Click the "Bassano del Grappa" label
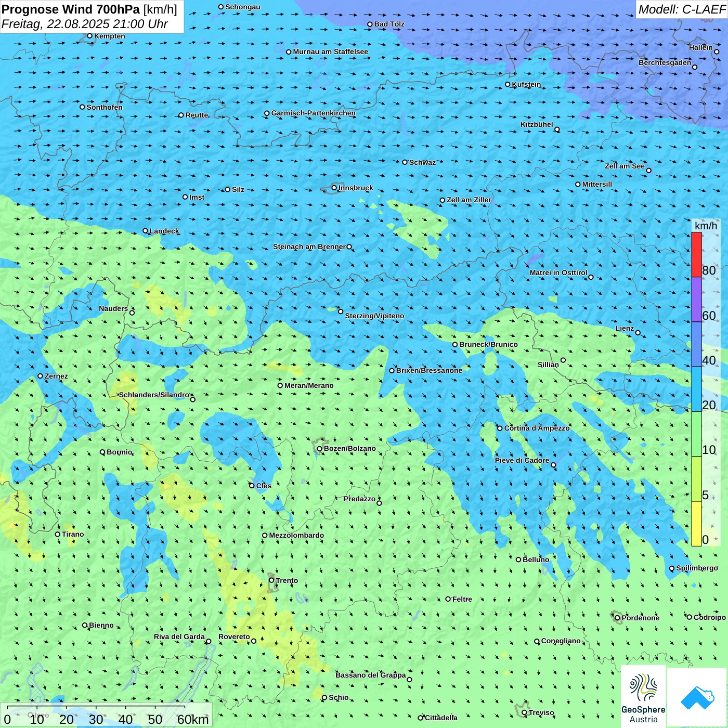 click(x=371, y=675)
